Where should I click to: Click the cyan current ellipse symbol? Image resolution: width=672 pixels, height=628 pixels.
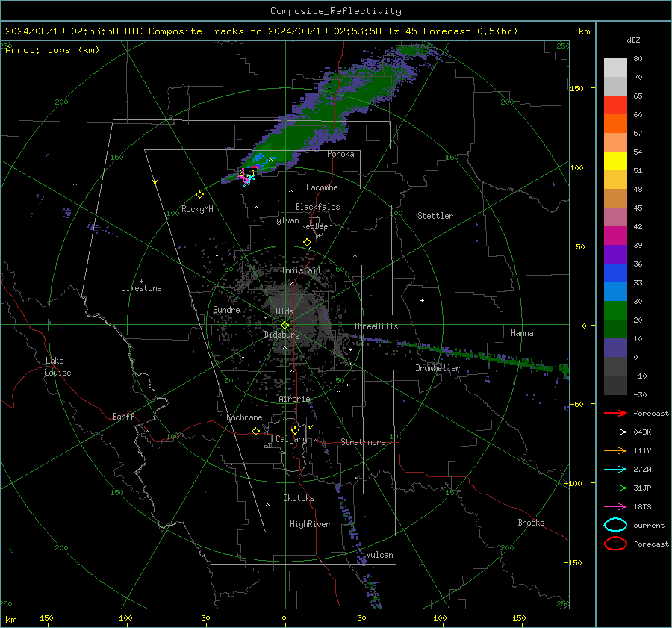click(x=615, y=525)
